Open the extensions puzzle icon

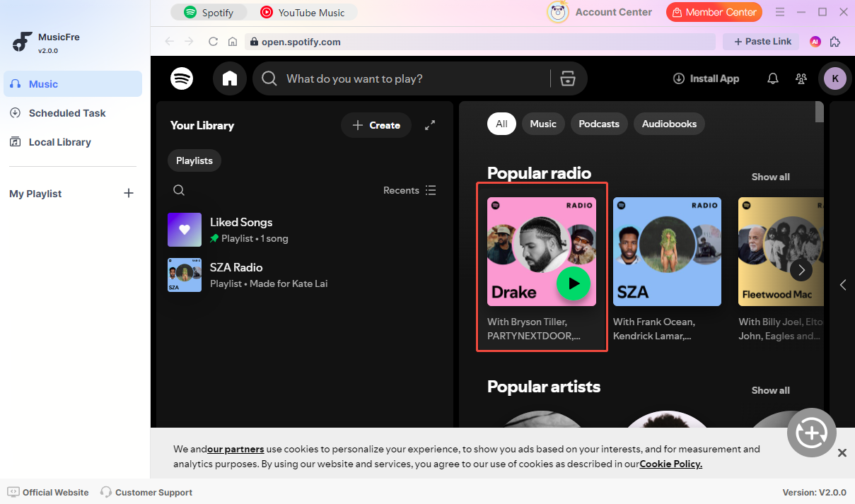tap(835, 42)
